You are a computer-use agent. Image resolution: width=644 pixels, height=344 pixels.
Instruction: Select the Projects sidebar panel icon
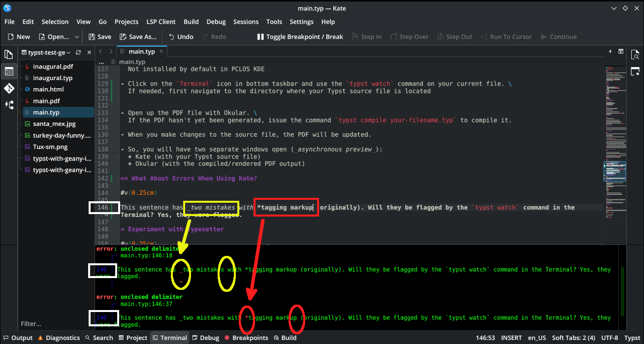tap(8, 71)
